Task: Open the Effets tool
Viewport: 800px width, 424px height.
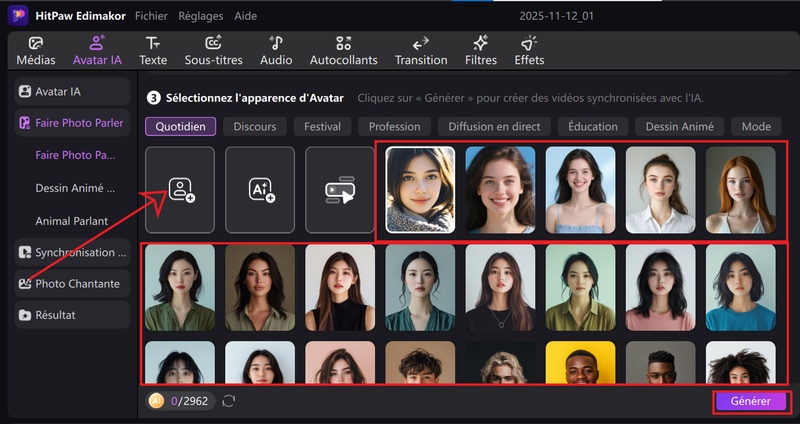Action: (529, 51)
